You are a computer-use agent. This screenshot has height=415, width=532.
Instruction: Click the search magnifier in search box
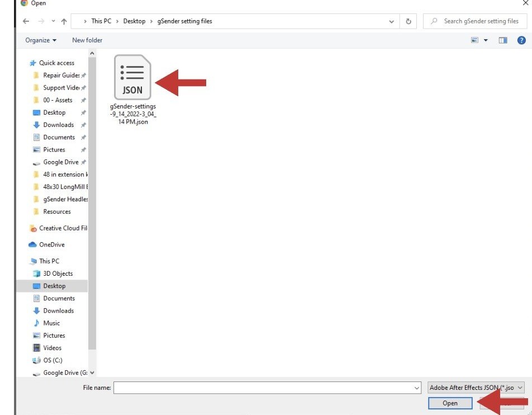(433, 21)
